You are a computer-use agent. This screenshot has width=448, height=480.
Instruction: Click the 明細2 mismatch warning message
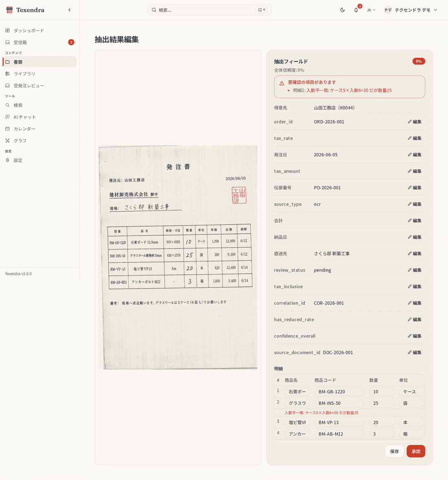click(x=343, y=90)
